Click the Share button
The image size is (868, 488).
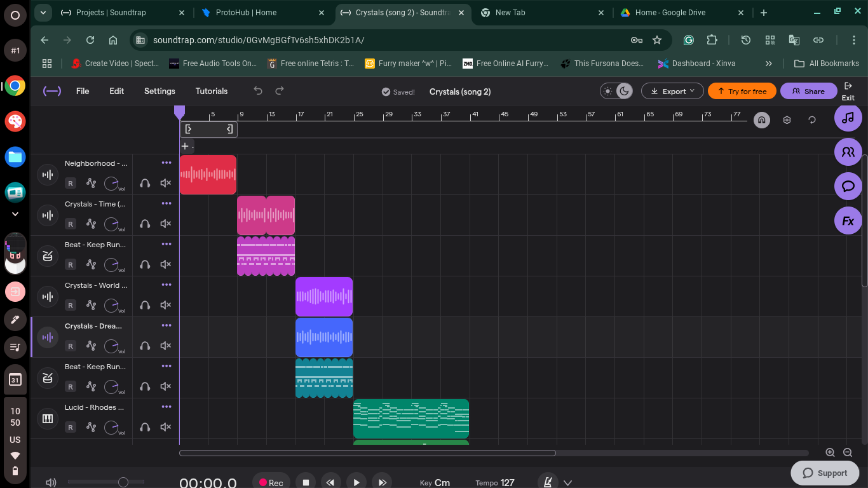[808, 91]
